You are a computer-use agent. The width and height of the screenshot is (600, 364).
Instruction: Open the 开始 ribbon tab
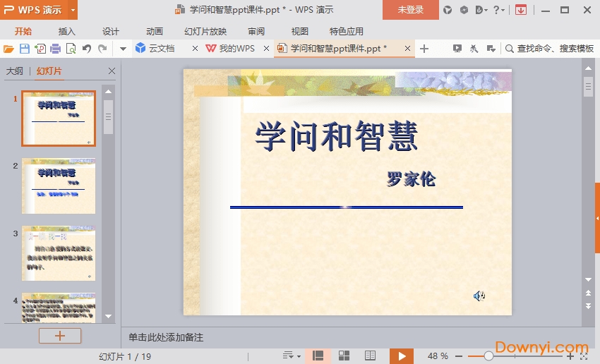tap(23, 31)
